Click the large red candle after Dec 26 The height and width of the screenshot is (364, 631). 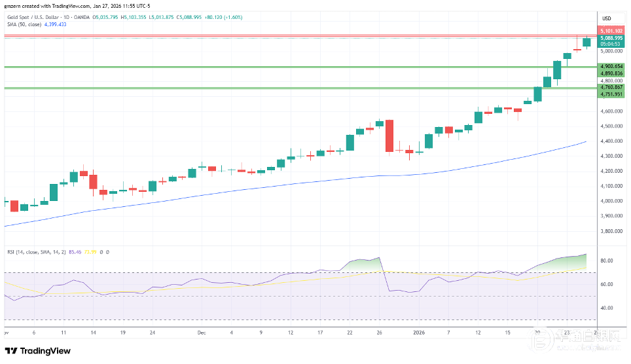pyautogui.click(x=389, y=136)
